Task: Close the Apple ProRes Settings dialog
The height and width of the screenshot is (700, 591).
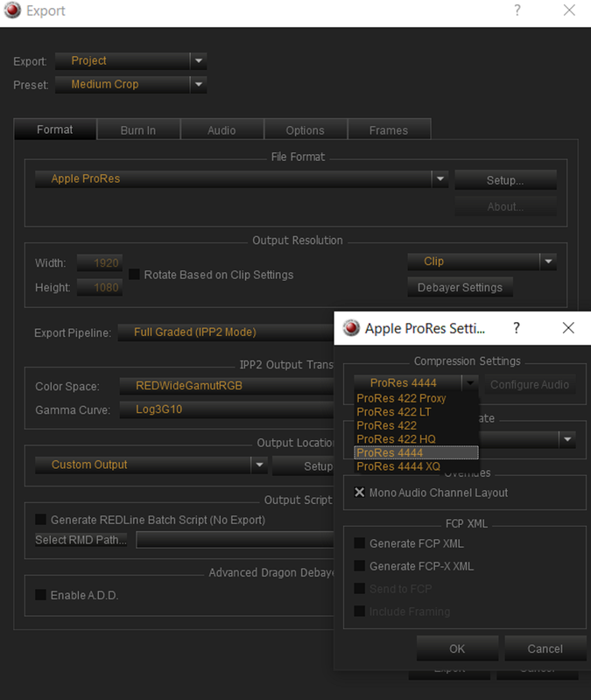Action: tap(568, 328)
